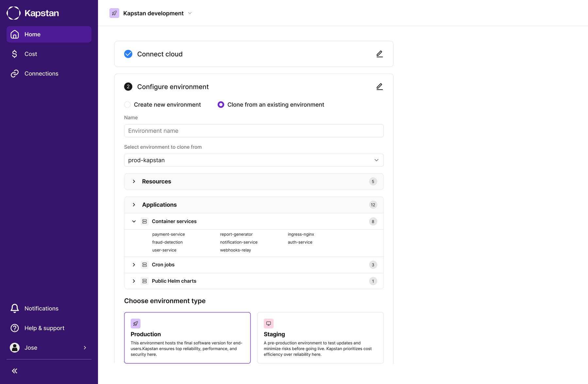Click the Kapstan logo icon

[14, 13]
